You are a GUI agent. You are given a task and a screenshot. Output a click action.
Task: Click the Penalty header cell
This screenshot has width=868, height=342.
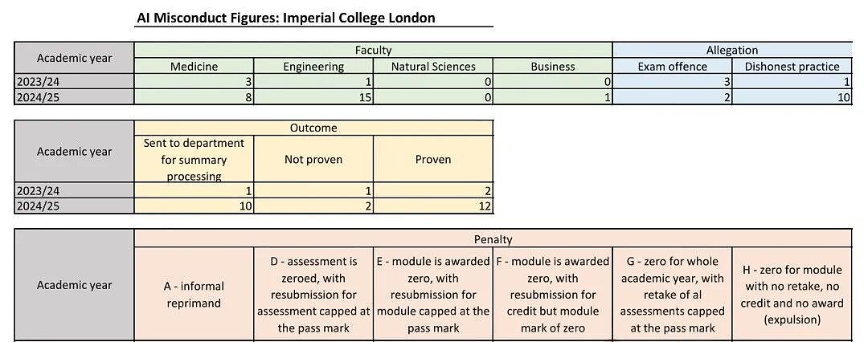pyautogui.click(x=493, y=239)
